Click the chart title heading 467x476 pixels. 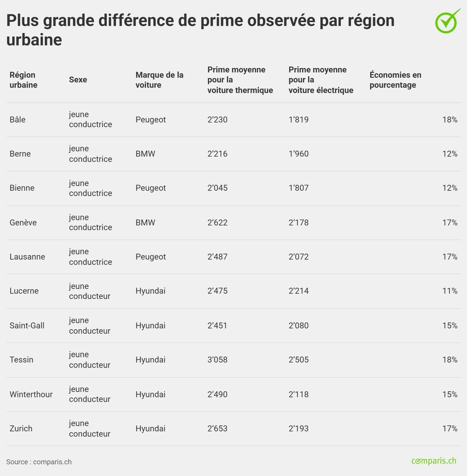[200, 30]
